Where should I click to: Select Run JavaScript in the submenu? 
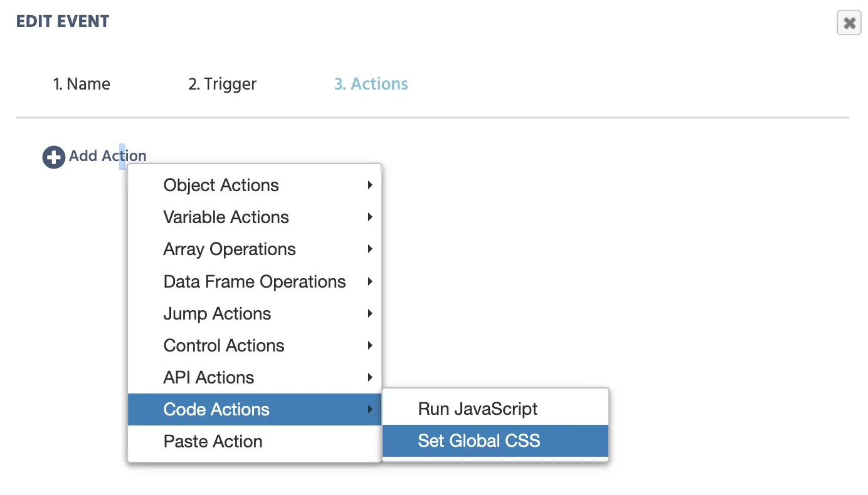pos(478,409)
